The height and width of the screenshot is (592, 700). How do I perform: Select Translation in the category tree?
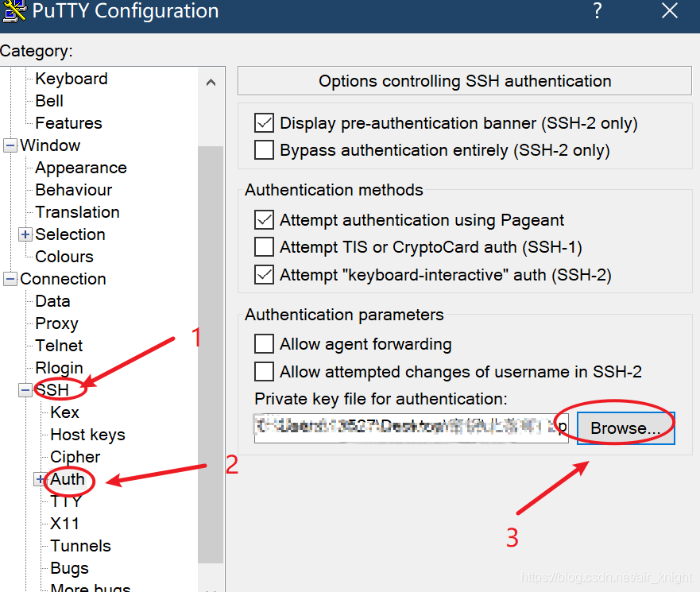tap(77, 212)
